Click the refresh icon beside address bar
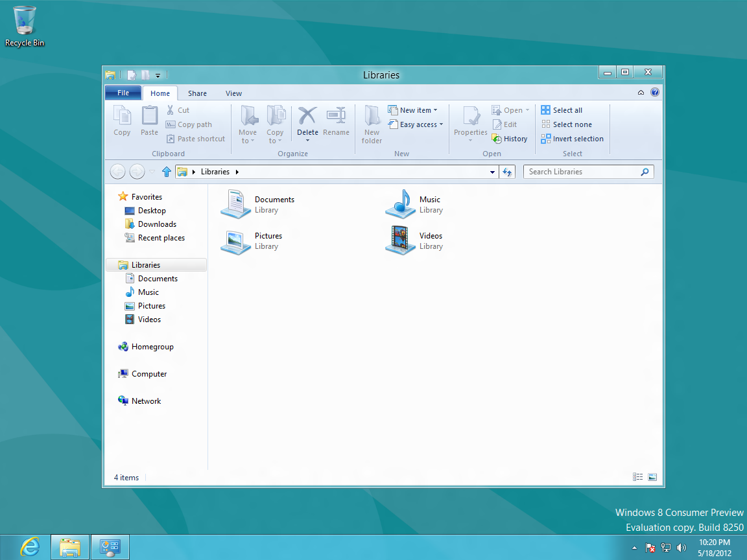 click(508, 172)
